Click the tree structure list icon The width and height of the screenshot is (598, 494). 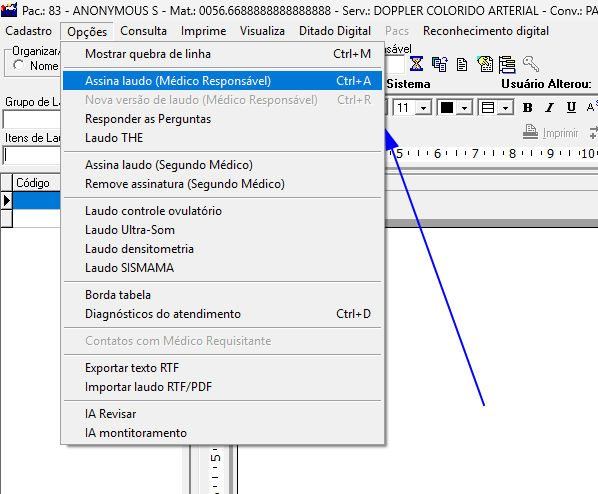(508, 64)
